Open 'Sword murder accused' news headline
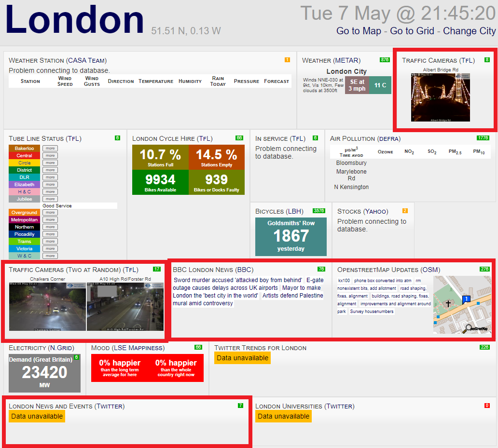The width and height of the screenshot is (498, 448). point(238,280)
